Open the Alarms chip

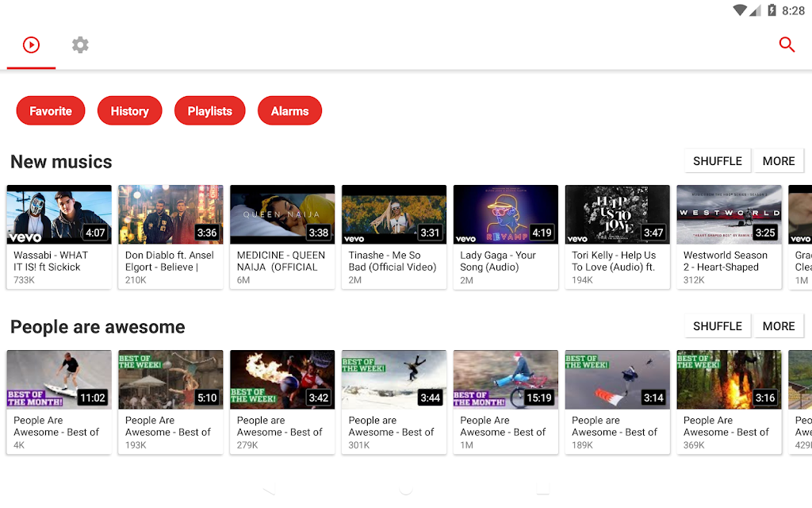[x=289, y=111]
